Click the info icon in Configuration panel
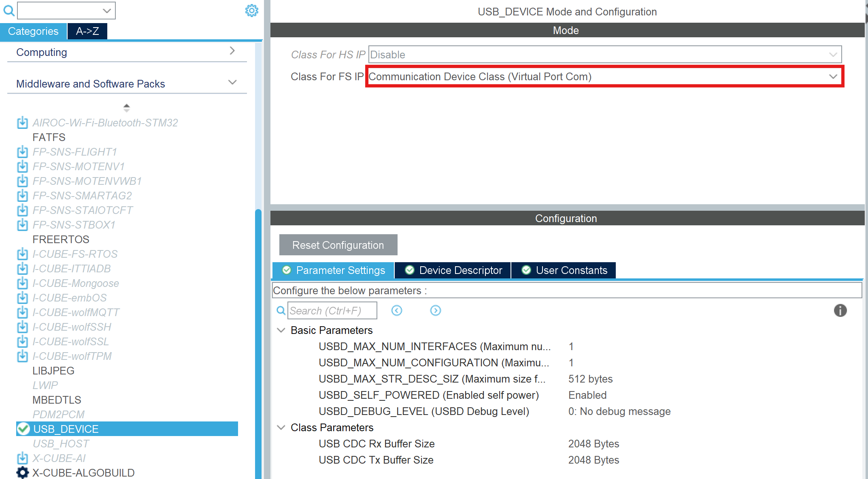This screenshot has height=479, width=868. click(840, 310)
